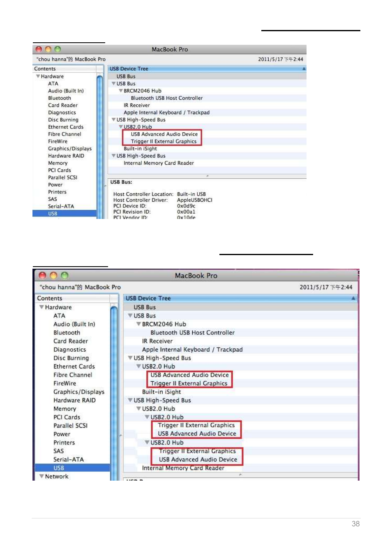
Task: Collapse the BRCM2046 Hub node in lower window
Action: [139, 324]
